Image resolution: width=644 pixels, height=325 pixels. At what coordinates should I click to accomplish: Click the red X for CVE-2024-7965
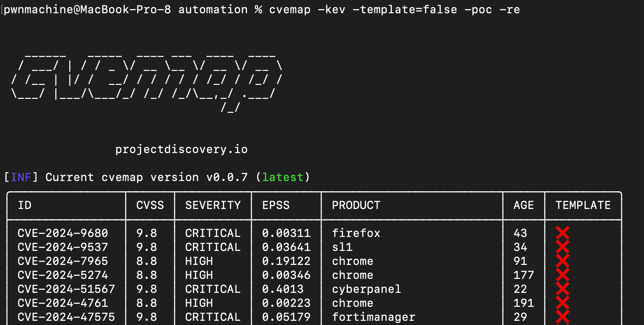562,261
